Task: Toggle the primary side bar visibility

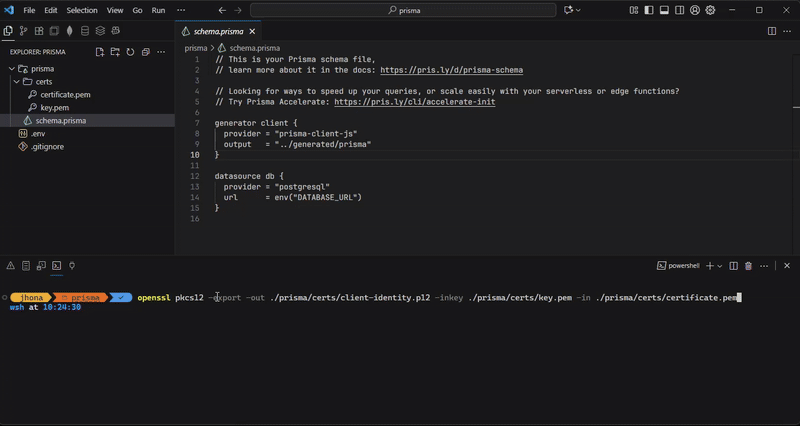Action: (x=648, y=10)
